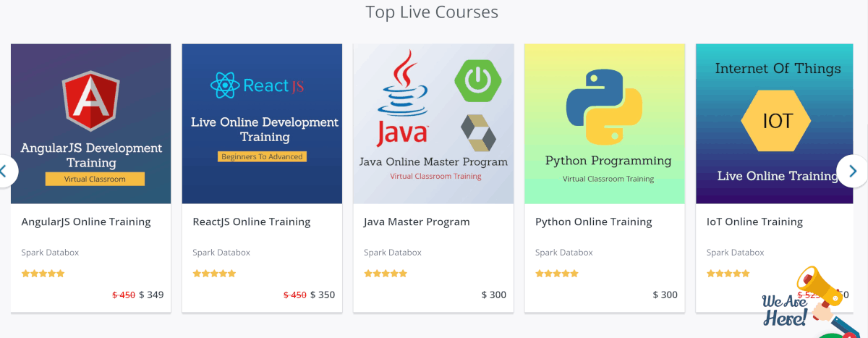This screenshot has width=868, height=338.
Task: Click the $ 300 Python Online Training price
Action: coord(665,295)
